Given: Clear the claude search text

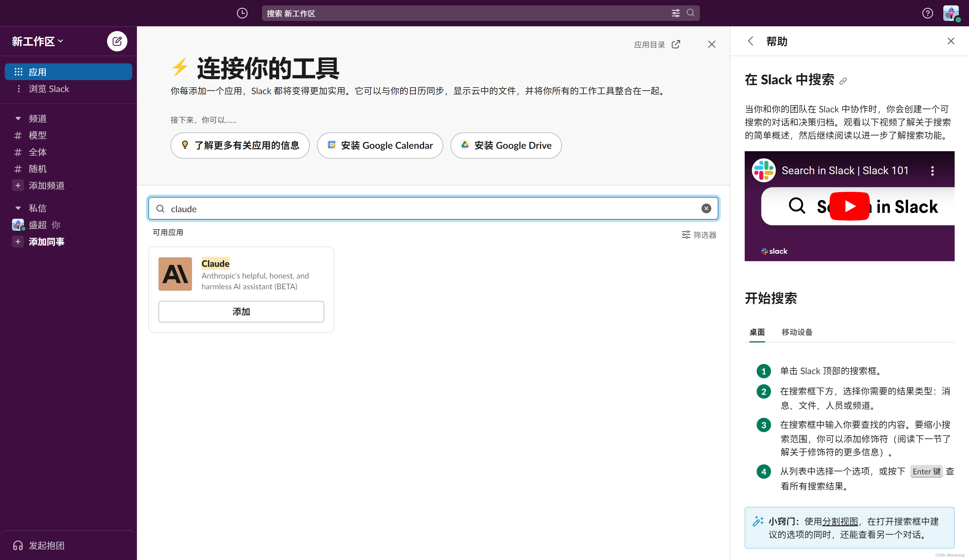Looking at the screenshot, I should point(706,209).
